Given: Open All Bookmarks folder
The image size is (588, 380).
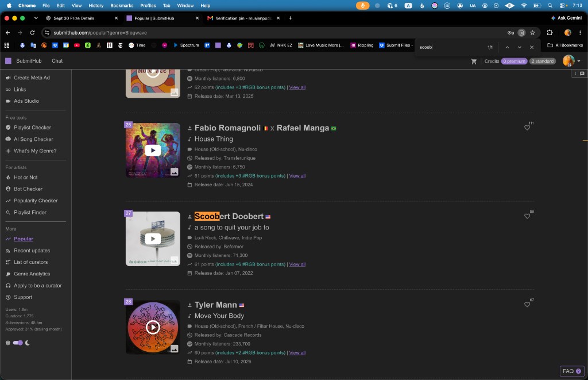Looking at the screenshot, I should point(565,45).
